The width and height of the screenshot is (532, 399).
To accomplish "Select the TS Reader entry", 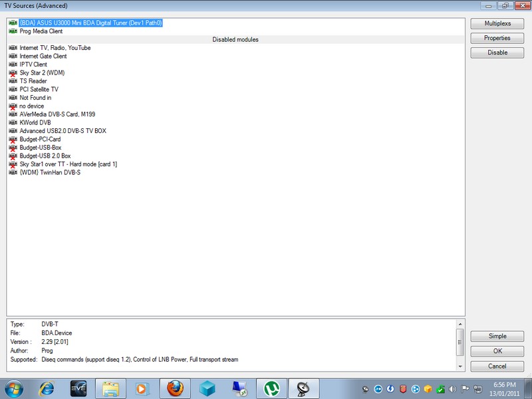I will [33, 81].
